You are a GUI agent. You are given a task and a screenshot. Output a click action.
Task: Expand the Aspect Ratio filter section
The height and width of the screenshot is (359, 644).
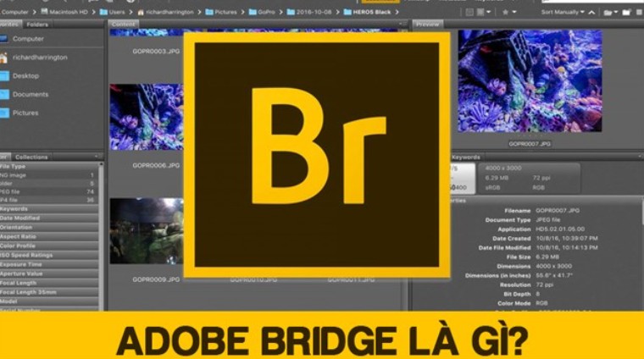48,237
